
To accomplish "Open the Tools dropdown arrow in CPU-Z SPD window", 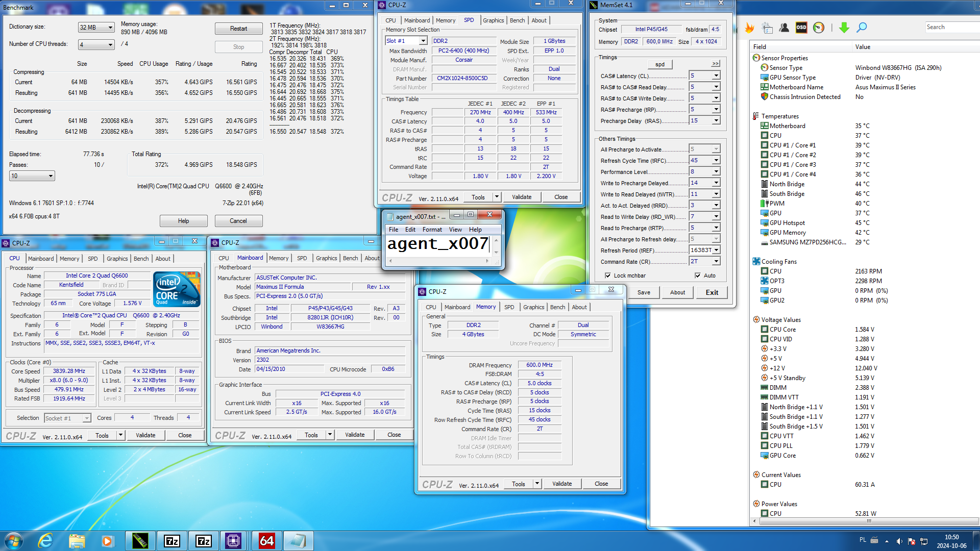I will point(496,197).
